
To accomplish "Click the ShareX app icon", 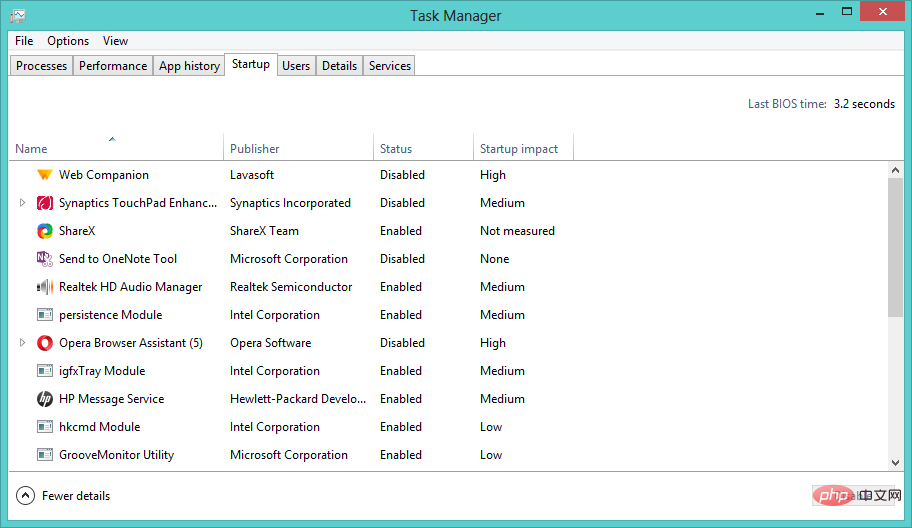I will [x=44, y=231].
